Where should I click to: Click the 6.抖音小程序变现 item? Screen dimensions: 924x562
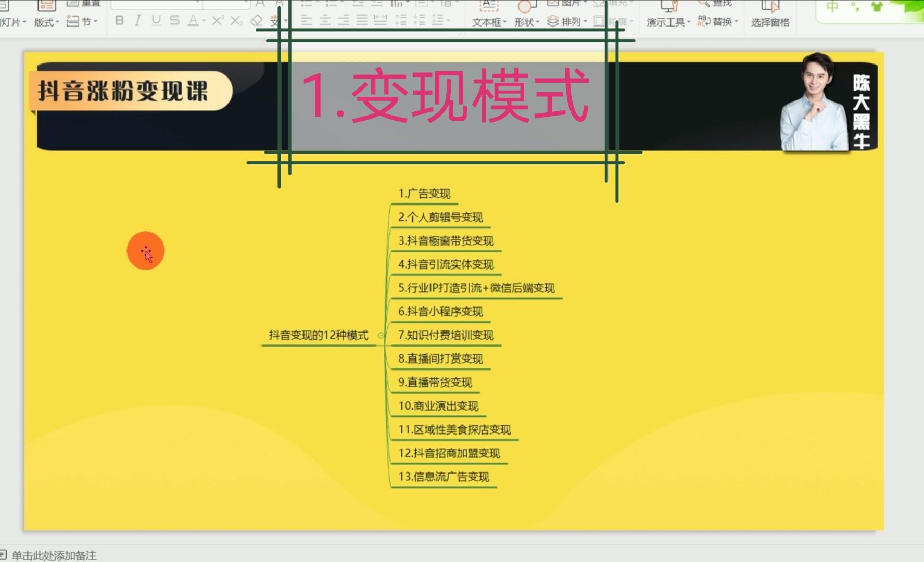click(x=440, y=311)
